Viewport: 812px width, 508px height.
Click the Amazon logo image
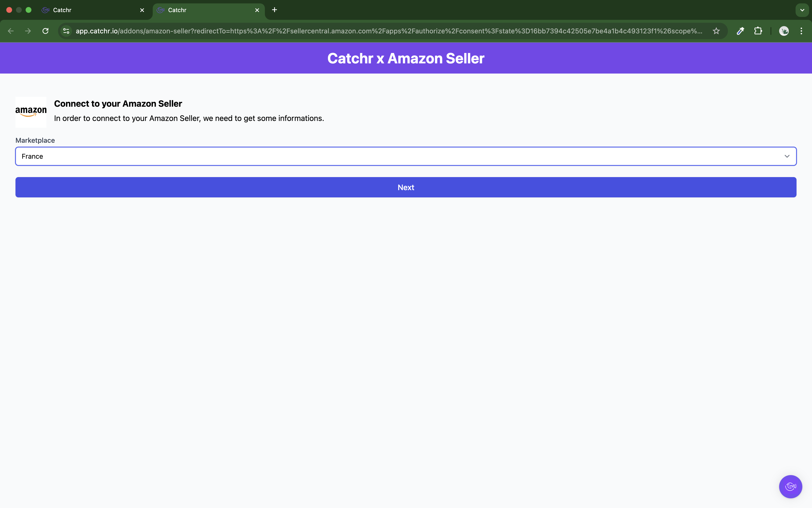(x=31, y=112)
